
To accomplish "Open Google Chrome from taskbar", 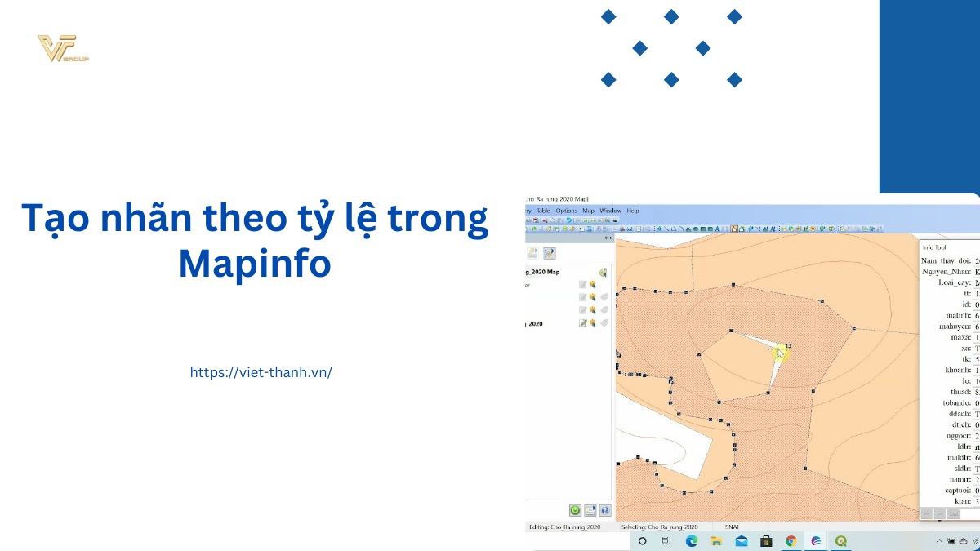I will [x=791, y=541].
